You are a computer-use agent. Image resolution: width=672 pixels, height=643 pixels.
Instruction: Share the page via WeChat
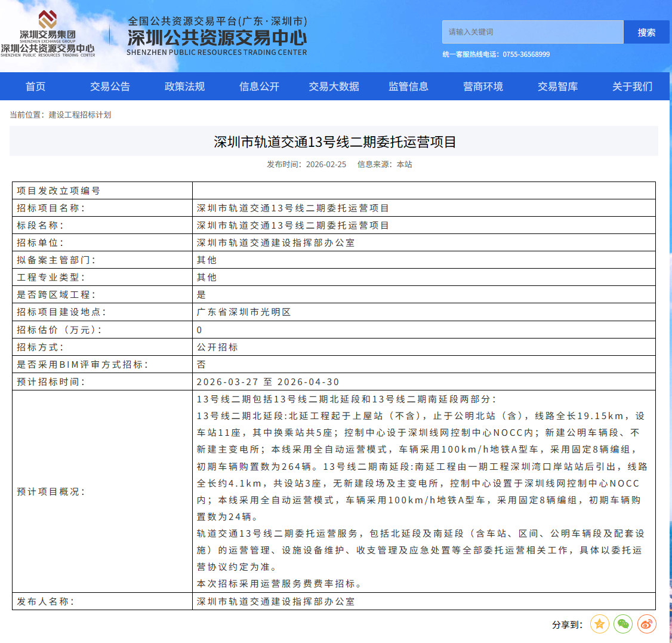click(x=623, y=624)
